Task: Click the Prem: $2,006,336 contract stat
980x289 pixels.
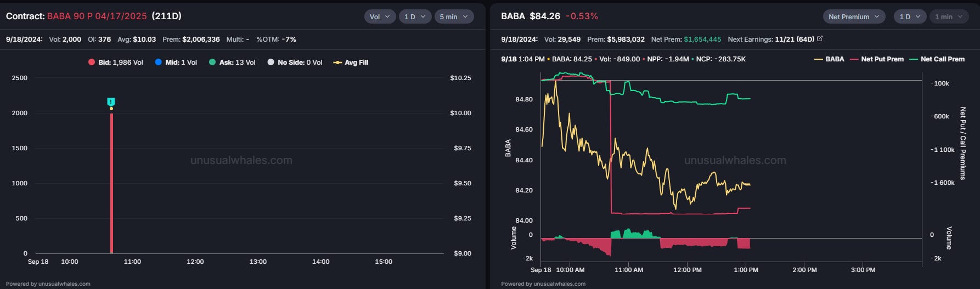Action: click(x=191, y=39)
